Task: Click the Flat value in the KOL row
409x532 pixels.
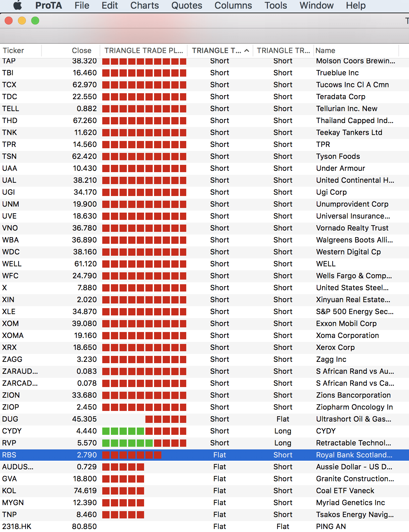Action: 219,491
